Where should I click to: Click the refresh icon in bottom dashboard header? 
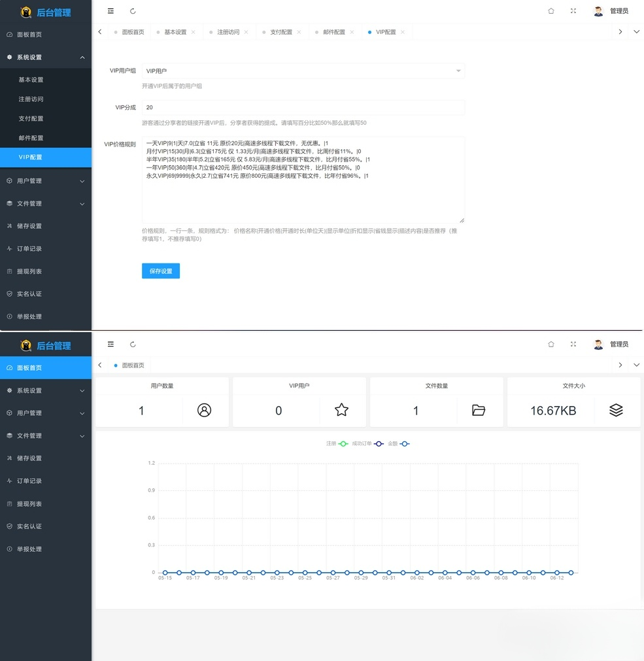pyautogui.click(x=133, y=345)
